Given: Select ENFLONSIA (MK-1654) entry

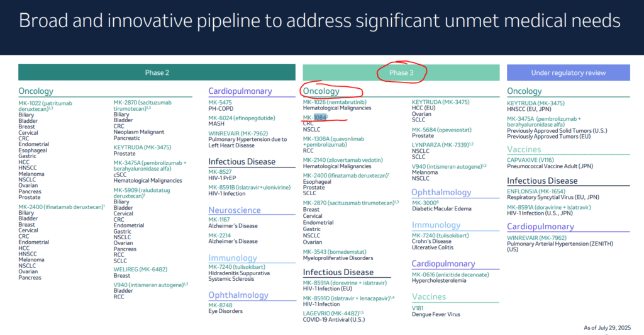Looking at the screenshot, I should pos(536,191).
